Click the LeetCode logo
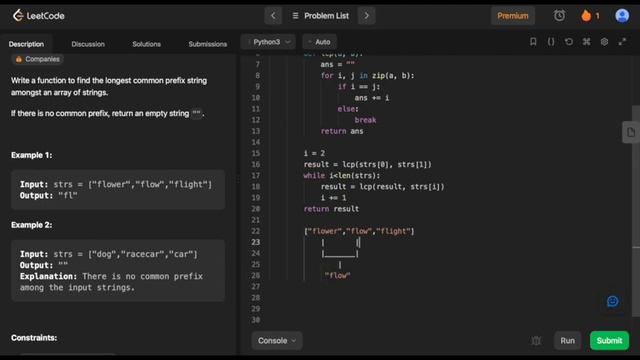640x360 pixels. click(38, 16)
